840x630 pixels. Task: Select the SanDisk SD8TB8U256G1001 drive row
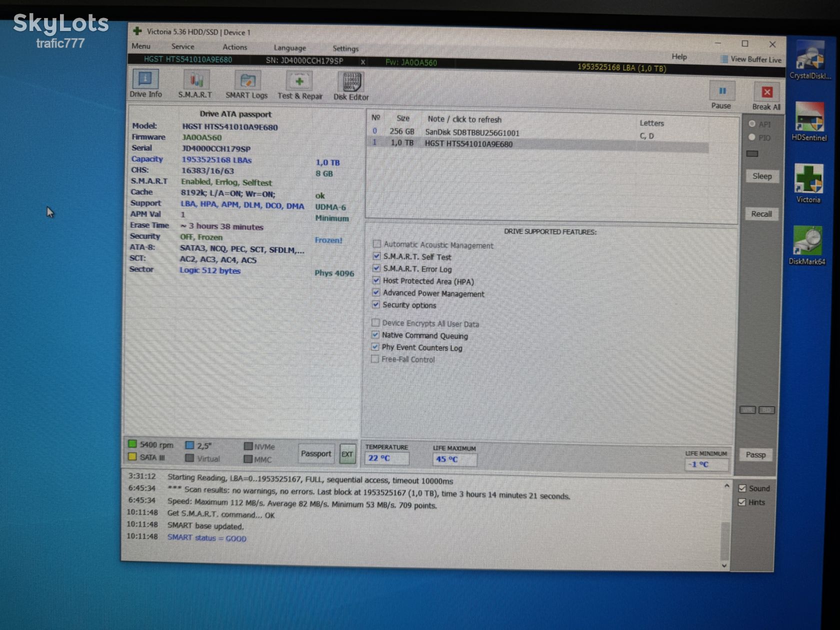pyautogui.click(x=538, y=133)
